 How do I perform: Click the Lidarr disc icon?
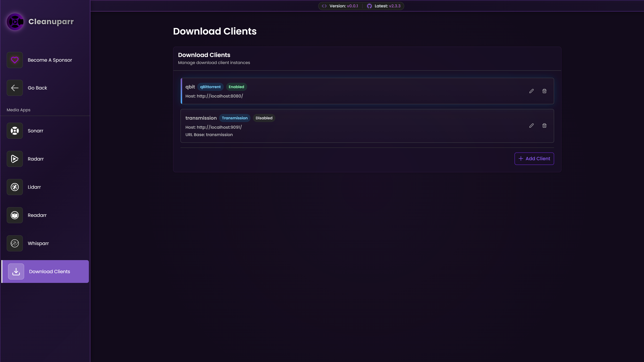coord(15,187)
